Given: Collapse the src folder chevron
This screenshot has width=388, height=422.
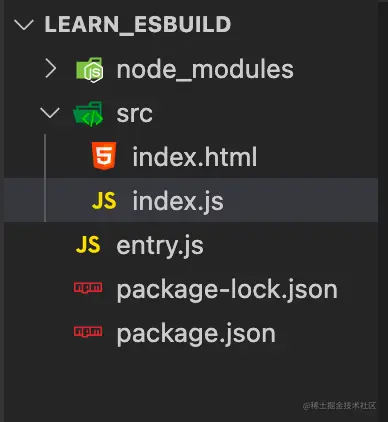Looking at the screenshot, I should point(50,113).
